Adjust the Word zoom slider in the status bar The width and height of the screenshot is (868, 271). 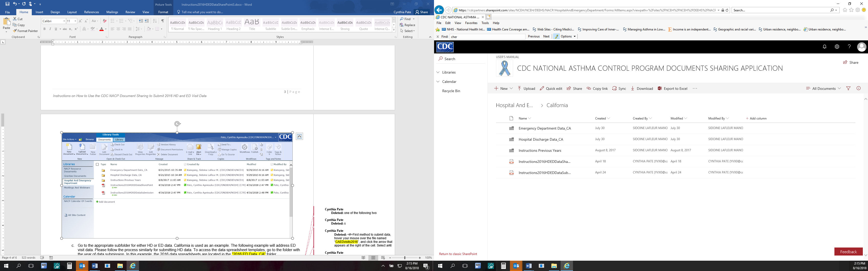pos(405,258)
